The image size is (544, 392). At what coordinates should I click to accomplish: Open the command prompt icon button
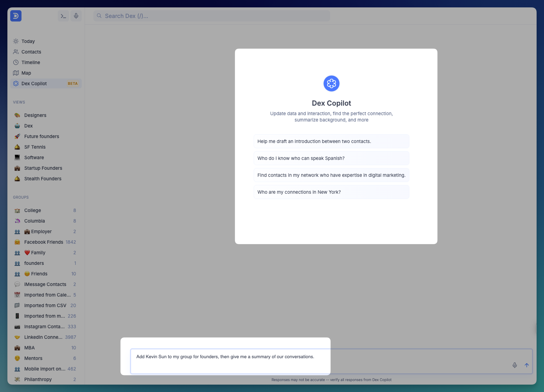tap(63, 16)
